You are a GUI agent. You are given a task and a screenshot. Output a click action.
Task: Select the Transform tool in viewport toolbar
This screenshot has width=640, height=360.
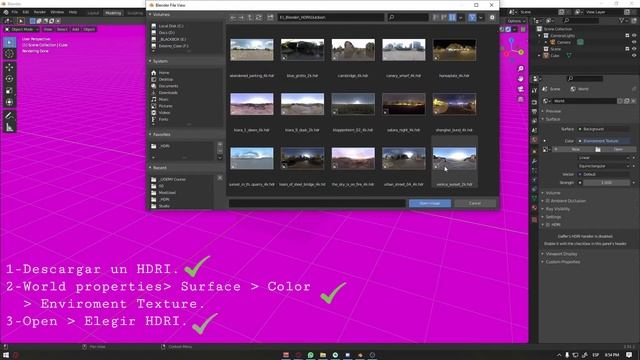coord(9,102)
